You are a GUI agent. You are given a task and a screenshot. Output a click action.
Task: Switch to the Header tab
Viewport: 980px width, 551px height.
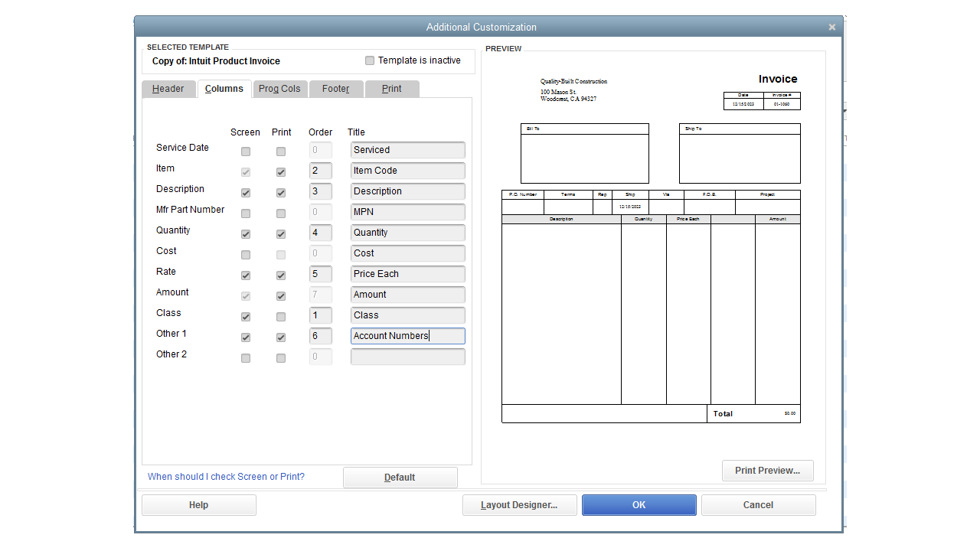[x=168, y=89]
